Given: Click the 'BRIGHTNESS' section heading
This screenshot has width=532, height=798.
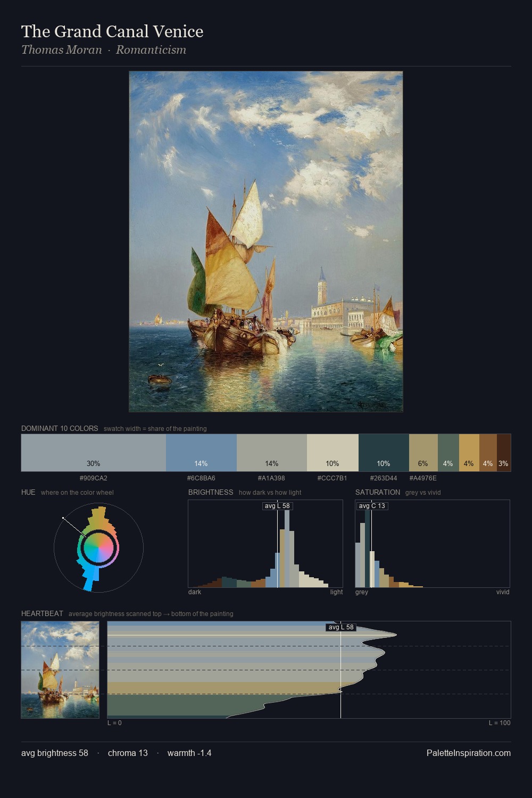Looking at the screenshot, I should pos(211,492).
